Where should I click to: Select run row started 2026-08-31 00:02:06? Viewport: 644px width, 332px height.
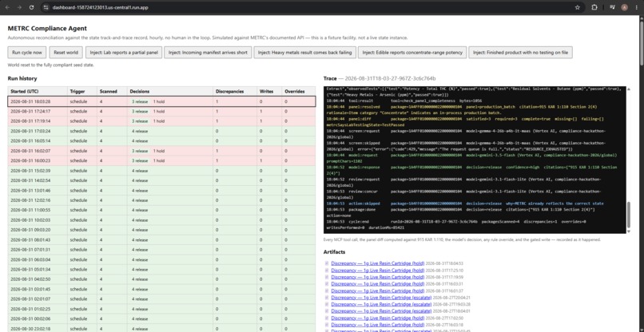161,318
